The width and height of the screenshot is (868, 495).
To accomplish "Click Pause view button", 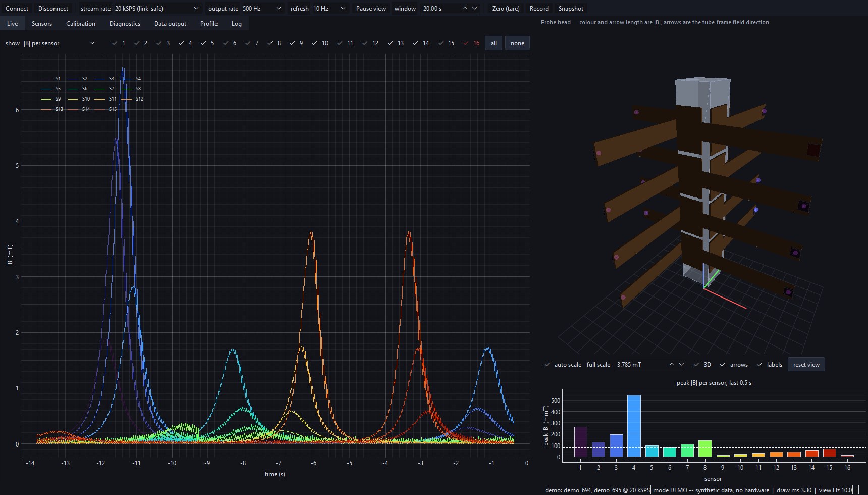I will pos(371,9).
